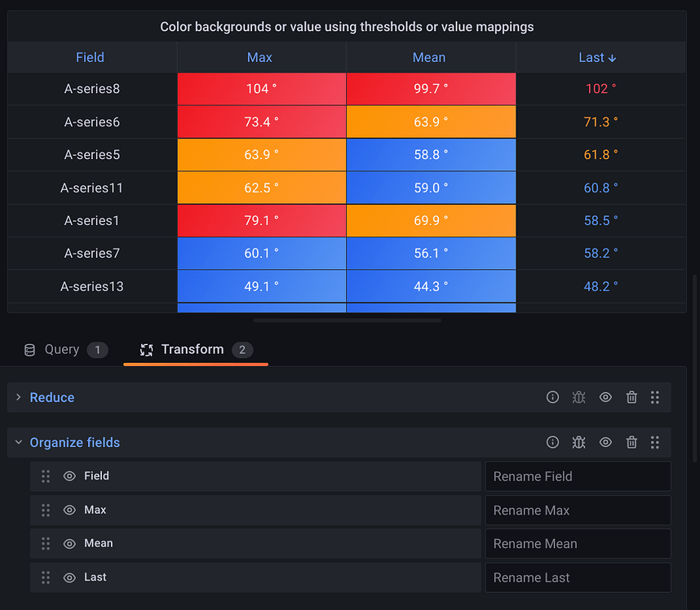Click the horizontal table scrollbar
Image resolution: width=700 pixels, height=610 pixels.
[x=348, y=320]
